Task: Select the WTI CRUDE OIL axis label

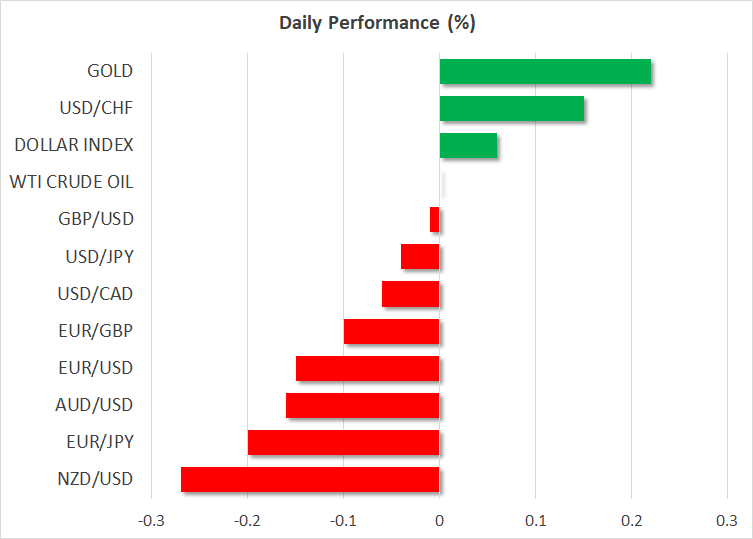Action: point(71,182)
